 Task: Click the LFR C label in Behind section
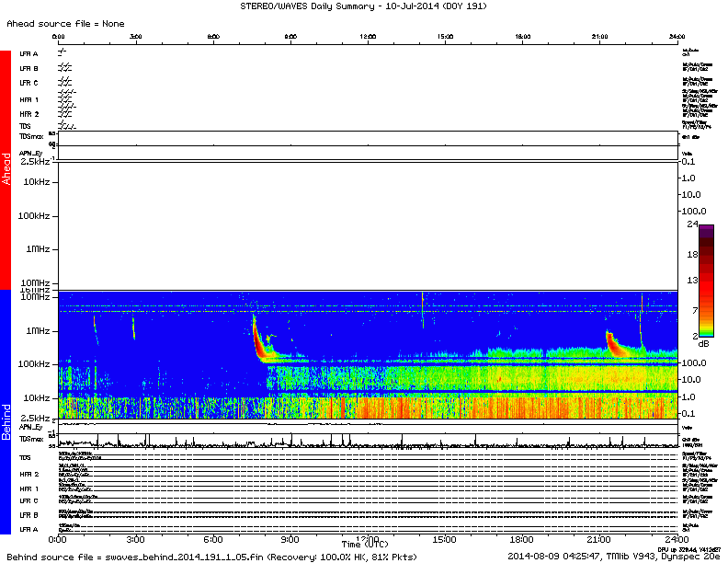pyautogui.click(x=28, y=501)
